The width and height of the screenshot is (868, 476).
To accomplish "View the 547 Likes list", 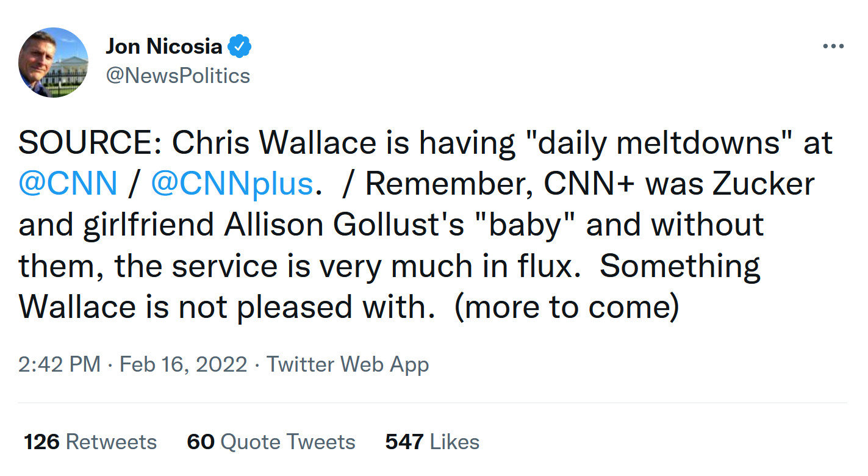I will (x=432, y=442).
